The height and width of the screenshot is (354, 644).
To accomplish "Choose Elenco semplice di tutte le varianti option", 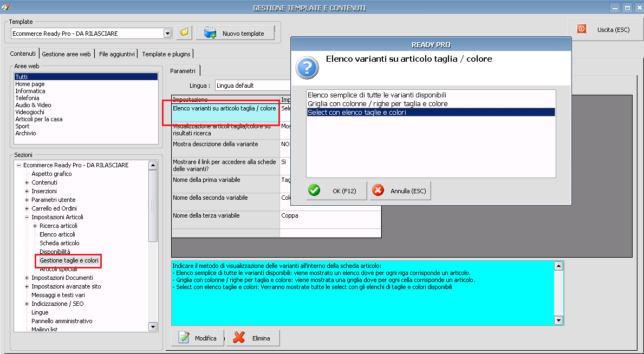I will [431, 95].
